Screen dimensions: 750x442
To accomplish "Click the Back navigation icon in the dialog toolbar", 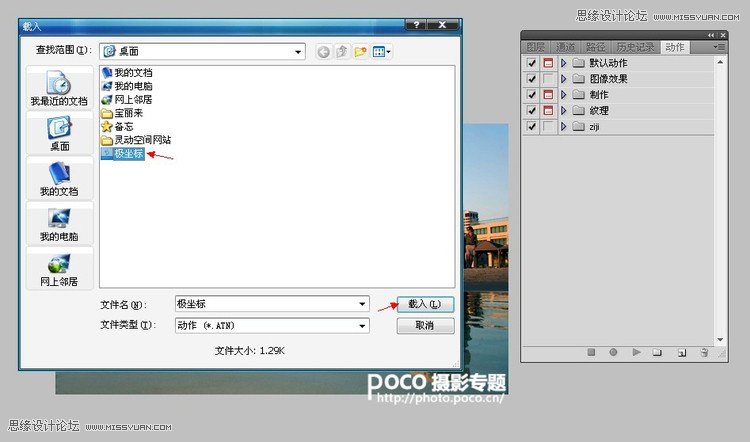I will coord(323,52).
